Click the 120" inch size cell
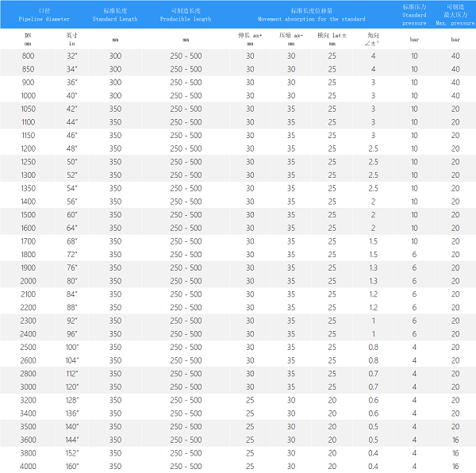 tap(72, 387)
